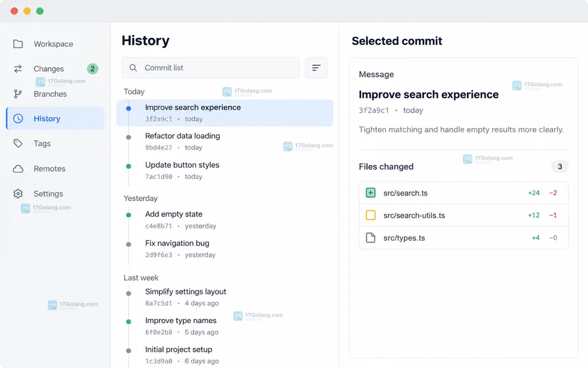This screenshot has height=368, width=588.
Task: Click hash c4e8b71 in the commit list
Action: (158, 226)
